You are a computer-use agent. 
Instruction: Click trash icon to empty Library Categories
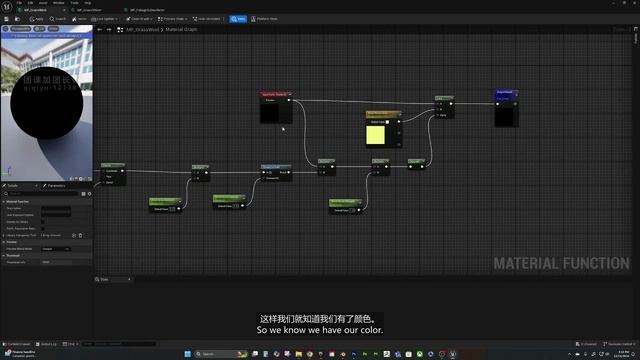click(x=80, y=236)
